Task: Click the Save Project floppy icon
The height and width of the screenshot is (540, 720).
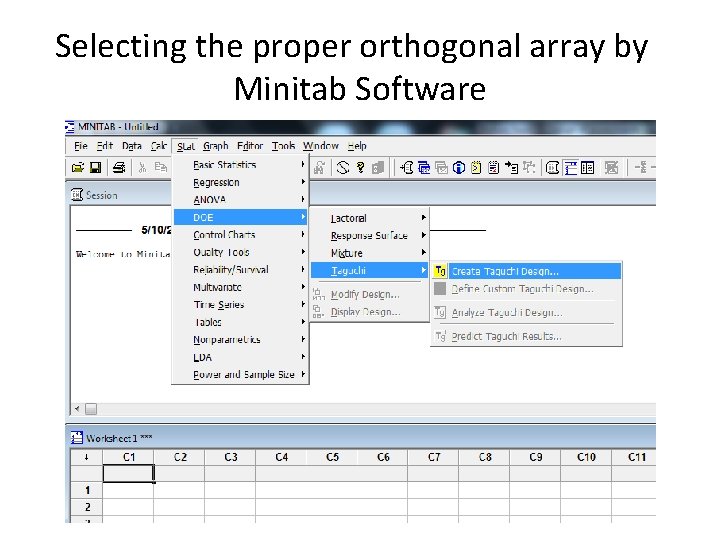Action: point(95,168)
